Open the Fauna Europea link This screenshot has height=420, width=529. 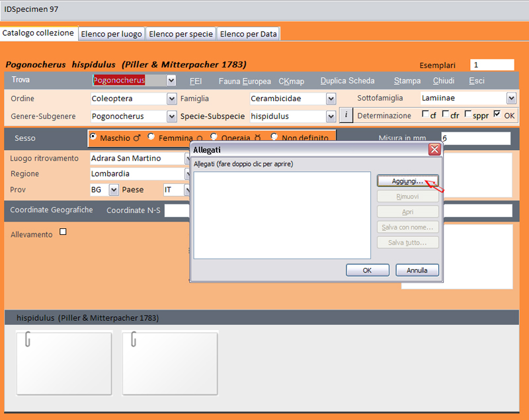tap(245, 81)
